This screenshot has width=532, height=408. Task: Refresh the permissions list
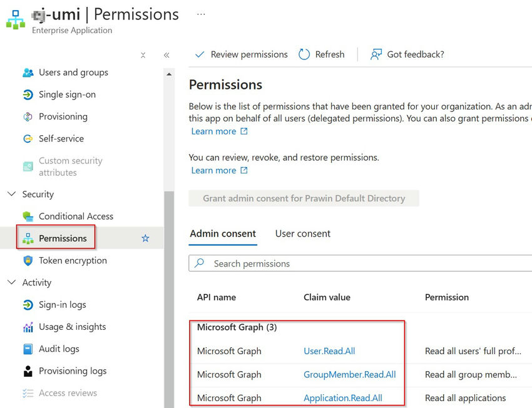[322, 54]
